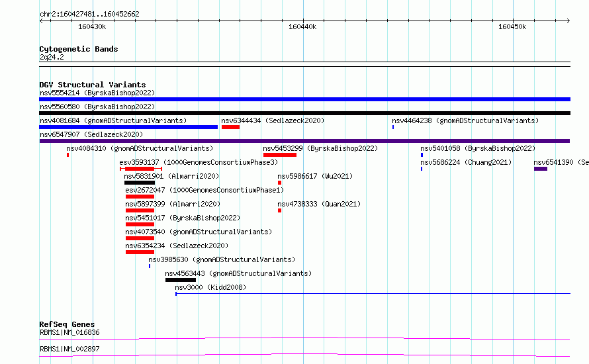Click the RefSeq Genes track heading

click(x=67, y=324)
